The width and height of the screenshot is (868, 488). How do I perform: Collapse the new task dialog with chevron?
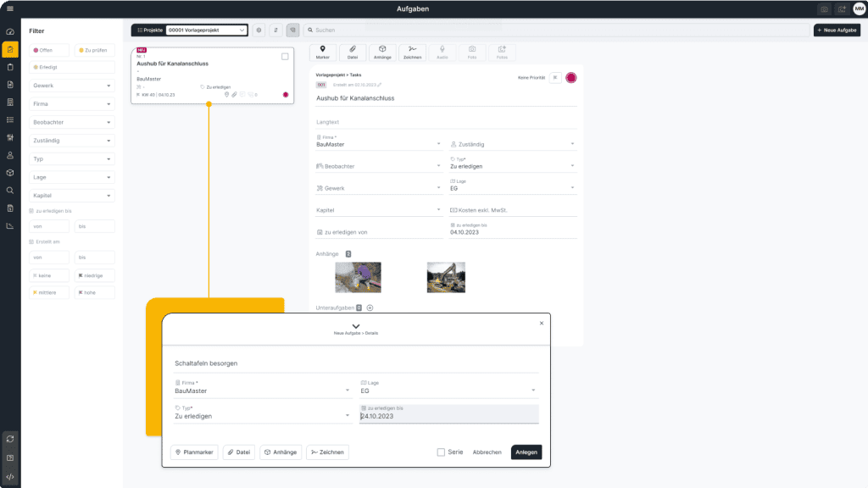tap(356, 325)
